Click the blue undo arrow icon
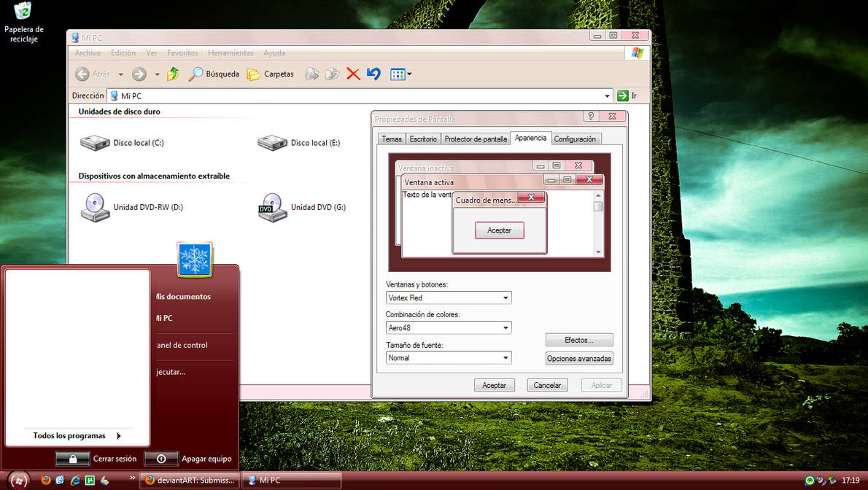This screenshot has width=868, height=490. pos(373,74)
